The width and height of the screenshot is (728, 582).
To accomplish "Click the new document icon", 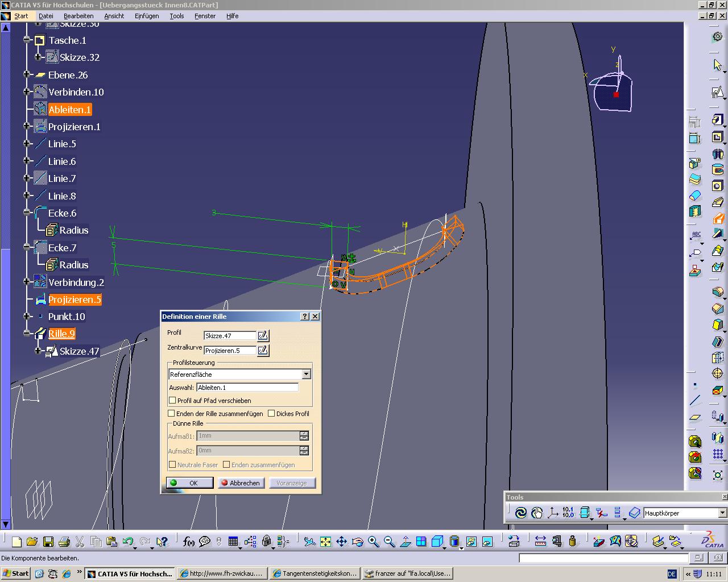I will pyautogui.click(x=16, y=542).
